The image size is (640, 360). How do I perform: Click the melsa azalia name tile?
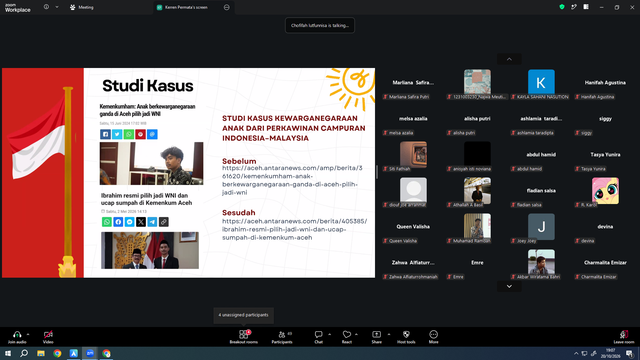point(413,118)
